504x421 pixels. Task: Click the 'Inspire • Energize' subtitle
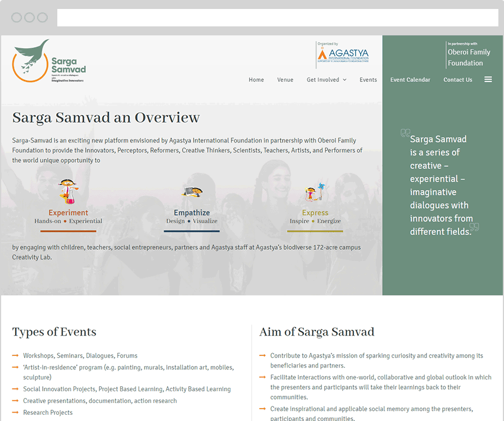pos(315,221)
